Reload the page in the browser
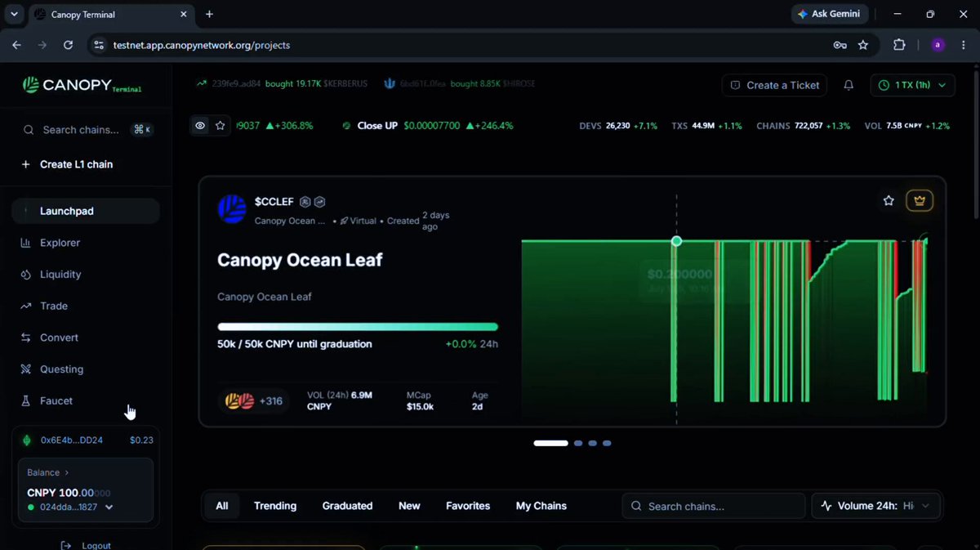Viewport: 980px width, 550px height. point(68,45)
